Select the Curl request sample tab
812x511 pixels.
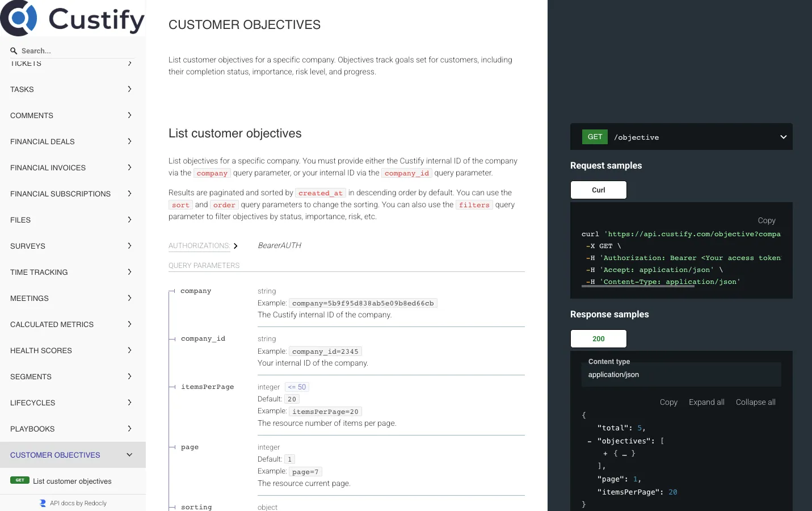coord(599,190)
